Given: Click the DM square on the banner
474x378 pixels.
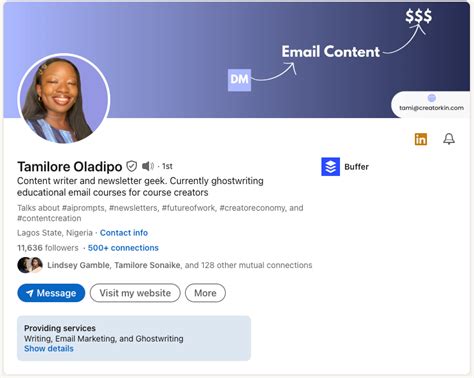Looking at the screenshot, I should click(x=239, y=80).
